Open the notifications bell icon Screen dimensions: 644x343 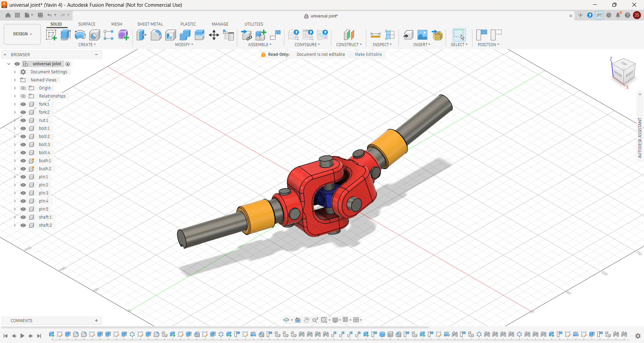click(x=618, y=15)
